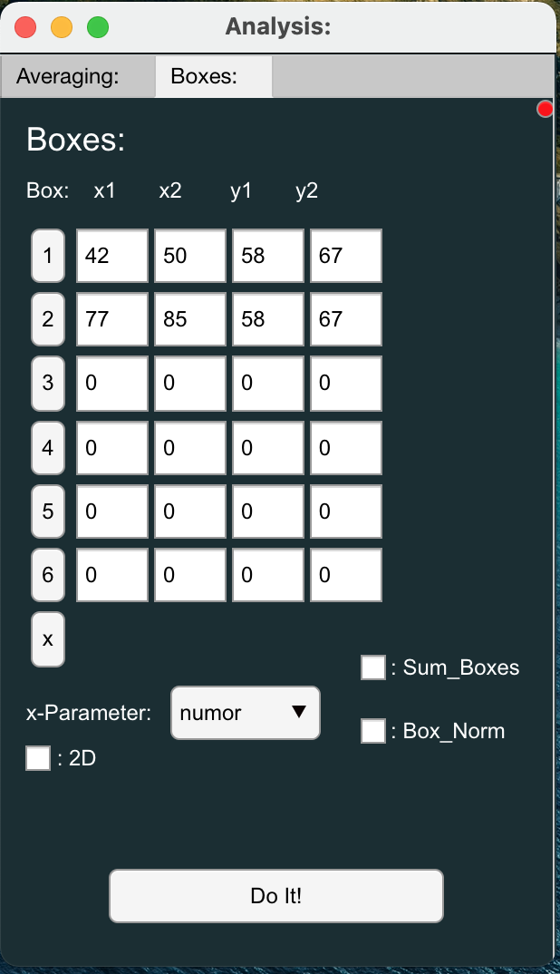Minimize the Analysis window with yellow button
This screenshot has width=560, height=974.
[62, 27]
